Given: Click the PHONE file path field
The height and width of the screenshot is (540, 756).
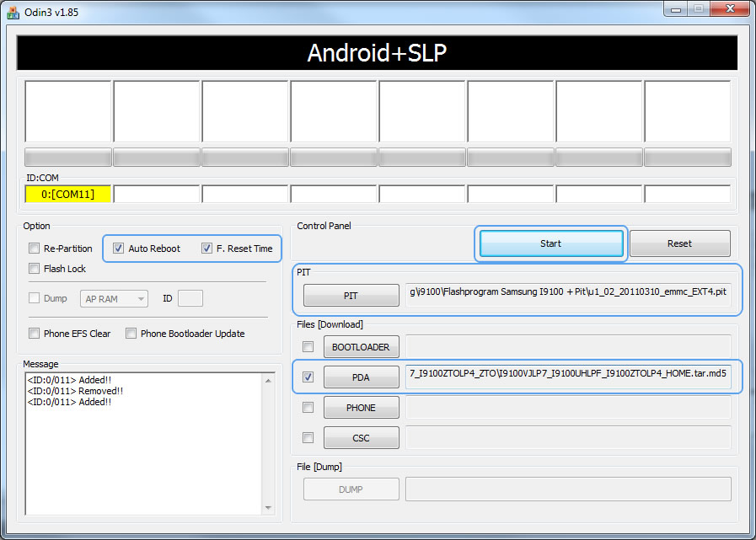Looking at the screenshot, I should (x=568, y=408).
